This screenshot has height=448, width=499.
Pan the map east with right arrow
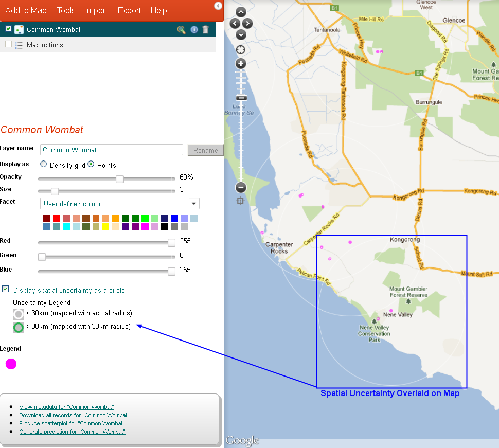pyautogui.click(x=247, y=23)
